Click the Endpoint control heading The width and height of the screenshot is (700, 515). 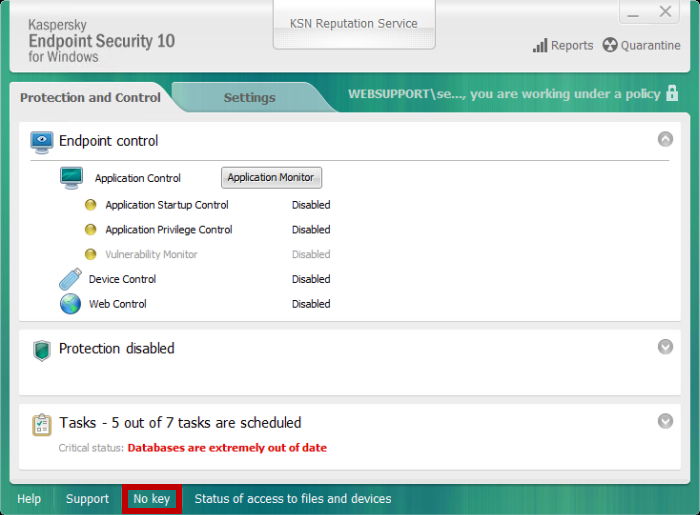[108, 141]
